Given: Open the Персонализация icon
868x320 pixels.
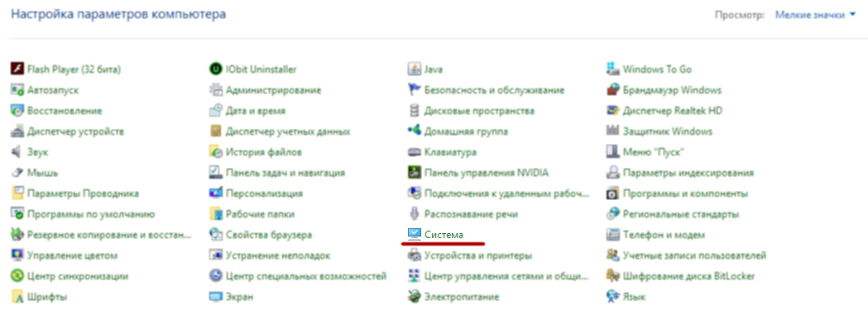Looking at the screenshot, I should pyautogui.click(x=215, y=193).
